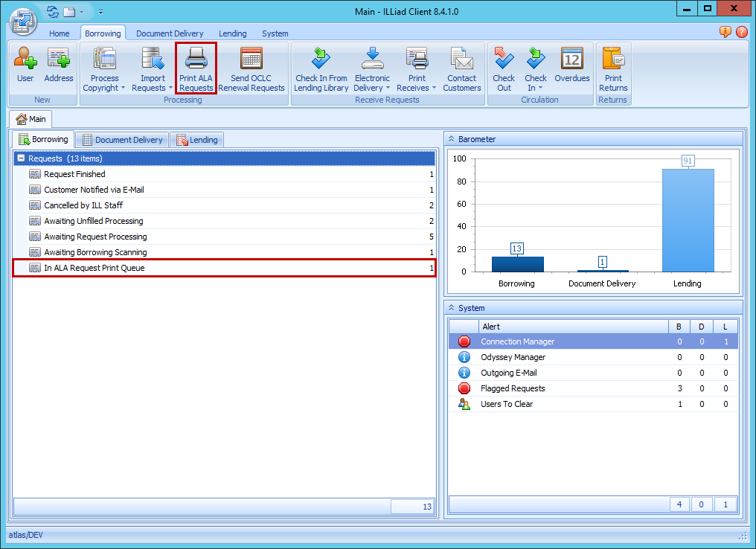
Task: Collapse the Requests (13 items) group
Action: tap(21, 158)
